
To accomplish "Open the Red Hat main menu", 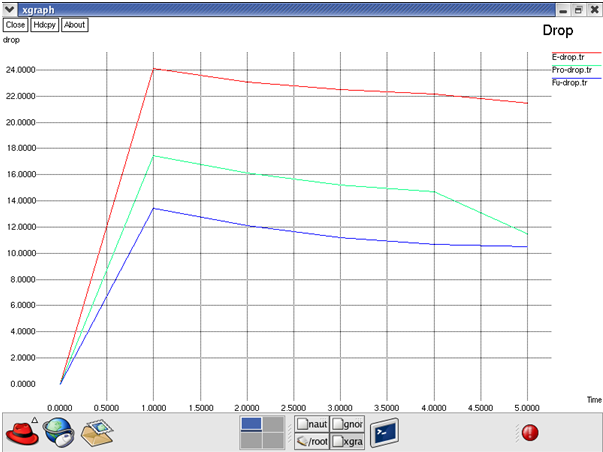I will click(22, 433).
